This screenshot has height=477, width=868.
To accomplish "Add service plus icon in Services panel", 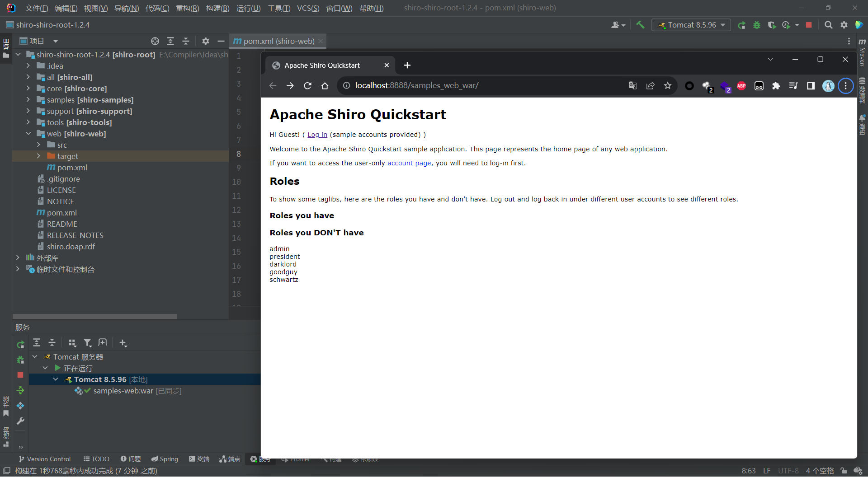I will [123, 343].
